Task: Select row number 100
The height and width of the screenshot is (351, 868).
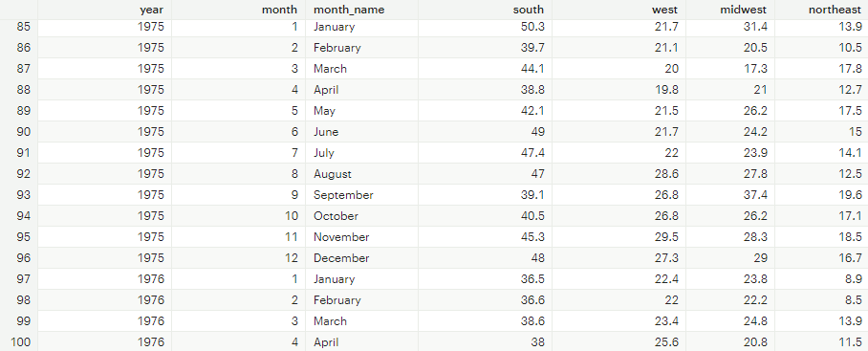Action: [20, 342]
